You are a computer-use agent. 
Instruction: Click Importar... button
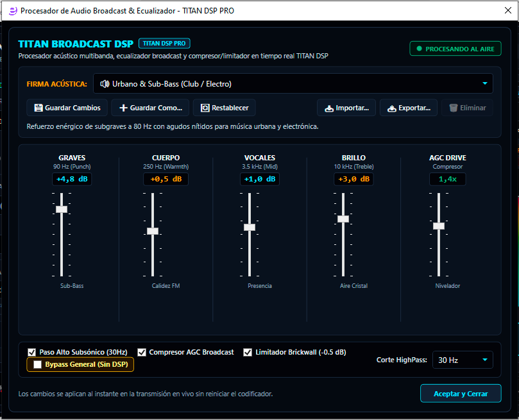[346, 108]
